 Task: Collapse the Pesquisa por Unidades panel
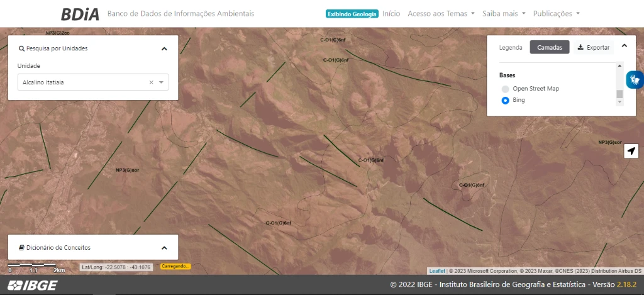point(164,48)
